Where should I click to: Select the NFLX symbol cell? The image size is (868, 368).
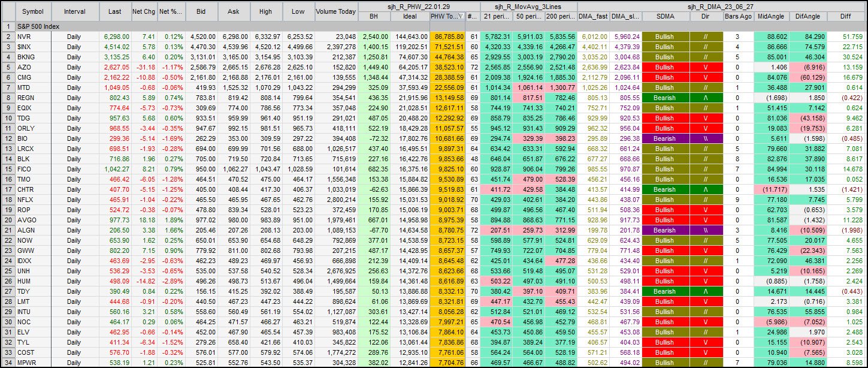pos(33,200)
